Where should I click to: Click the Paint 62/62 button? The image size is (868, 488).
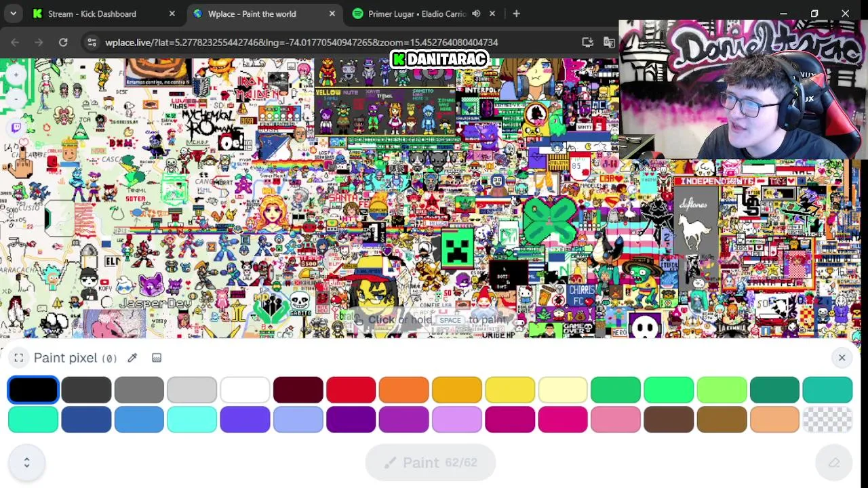coord(431,463)
